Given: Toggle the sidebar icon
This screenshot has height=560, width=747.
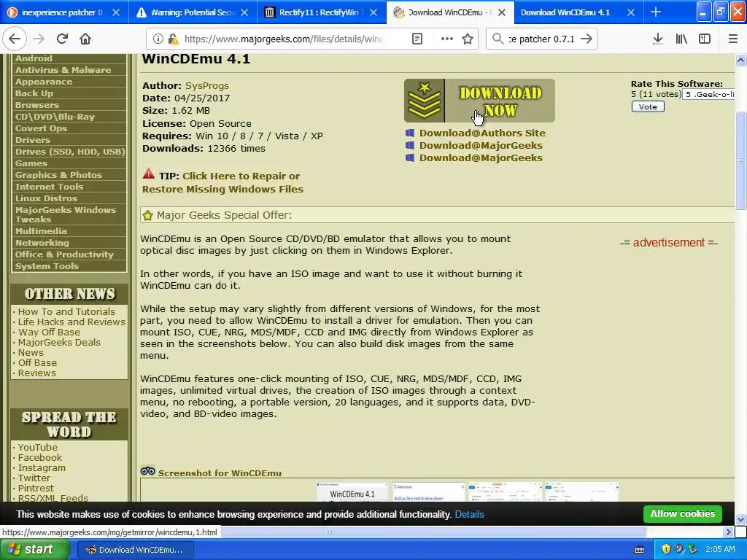Looking at the screenshot, I should (x=704, y=39).
